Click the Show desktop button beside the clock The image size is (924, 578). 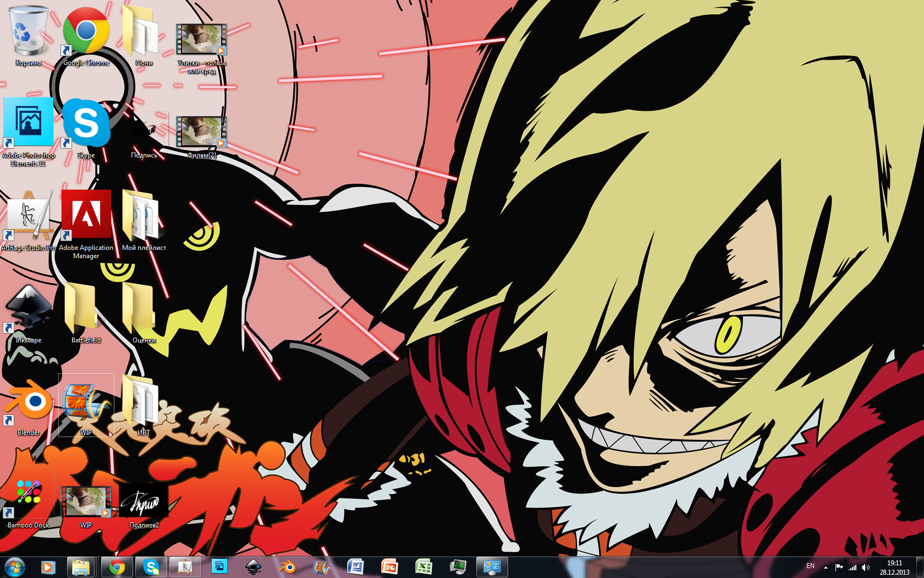click(920, 568)
